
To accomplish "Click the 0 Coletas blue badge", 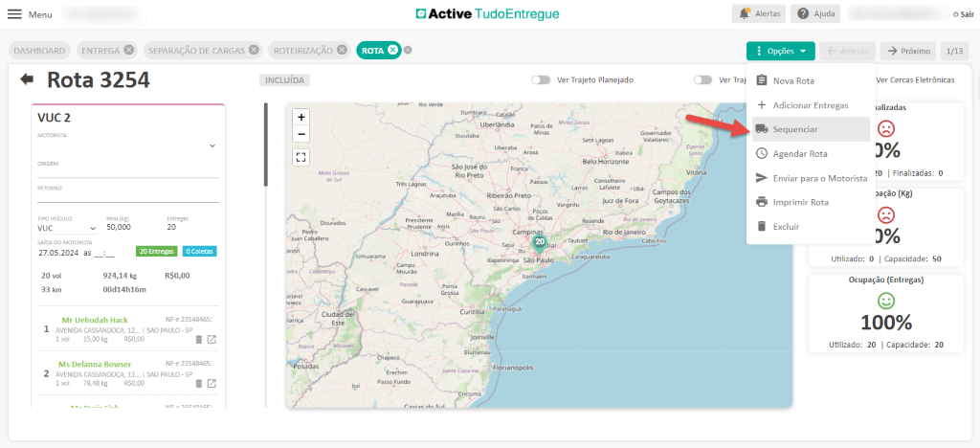I will click(x=199, y=252).
